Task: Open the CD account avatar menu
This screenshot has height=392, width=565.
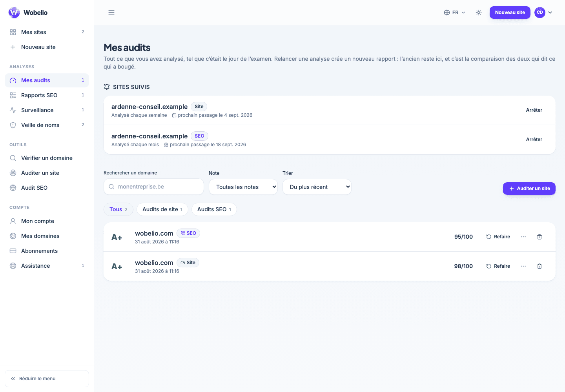Action: click(543, 13)
